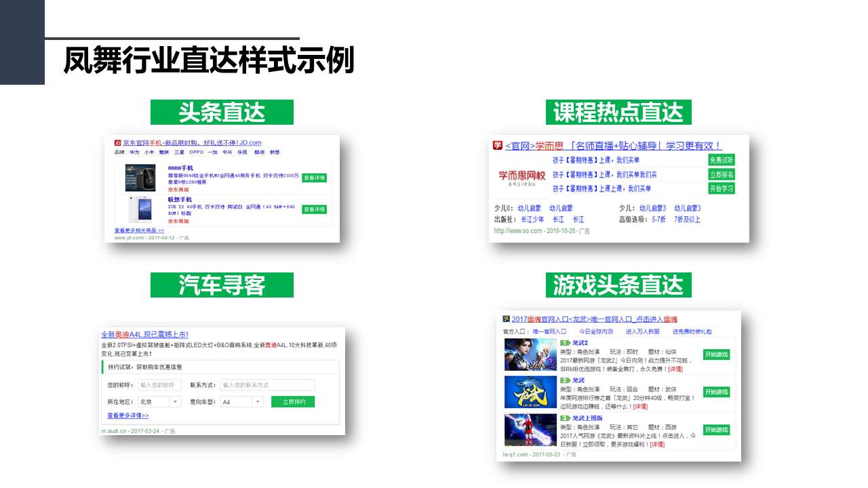This screenshot has height=488, width=868.
Task: Focus the 您的称呼 name input field
Action: [x=159, y=385]
